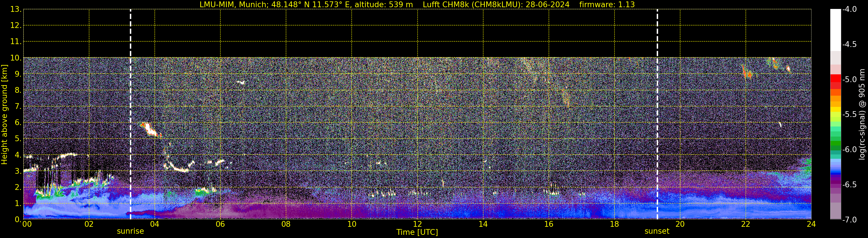Click the 'Height above ground [km]' axis title
The image size is (868, 238).
click(x=4, y=115)
